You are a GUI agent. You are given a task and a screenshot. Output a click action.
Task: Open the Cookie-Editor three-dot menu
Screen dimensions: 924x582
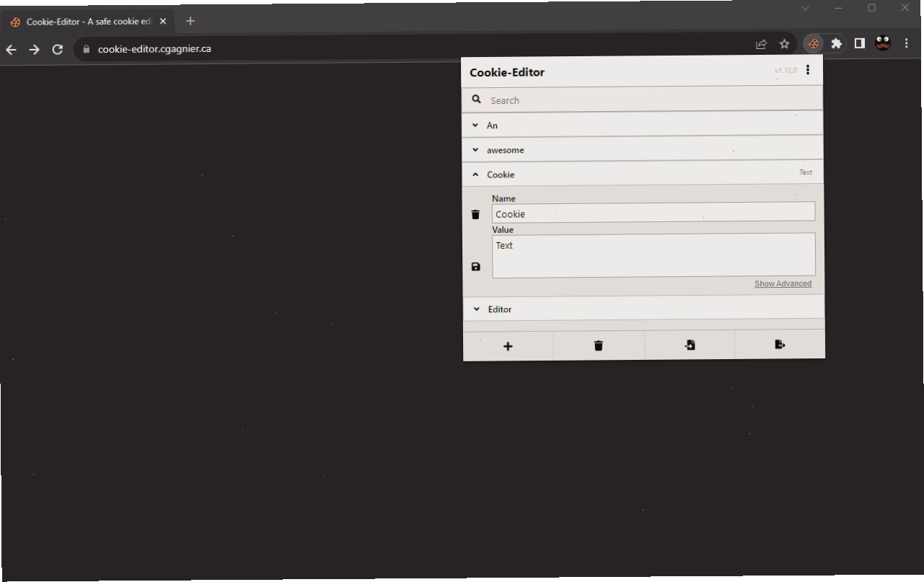808,70
